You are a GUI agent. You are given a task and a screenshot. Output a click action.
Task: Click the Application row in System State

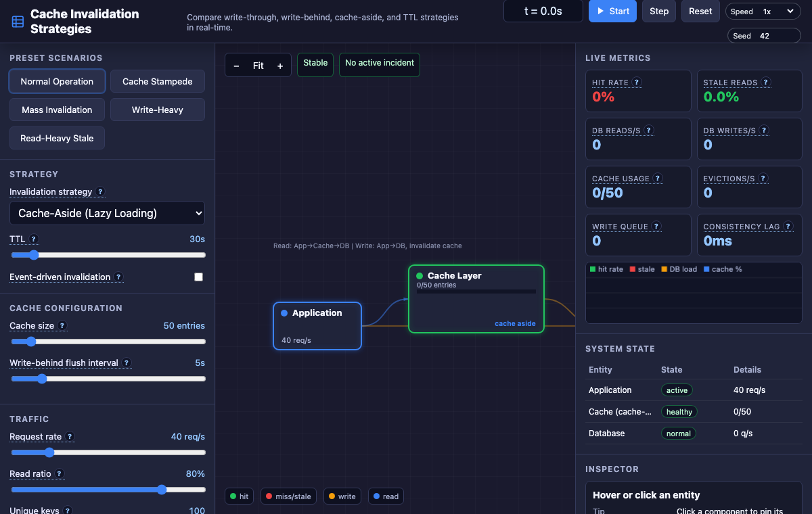694,390
